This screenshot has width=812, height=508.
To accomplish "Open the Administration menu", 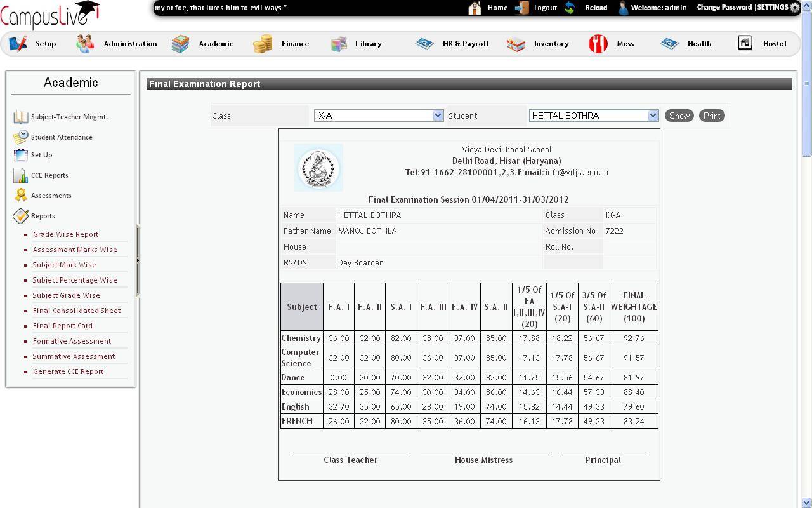I will pyautogui.click(x=130, y=44).
